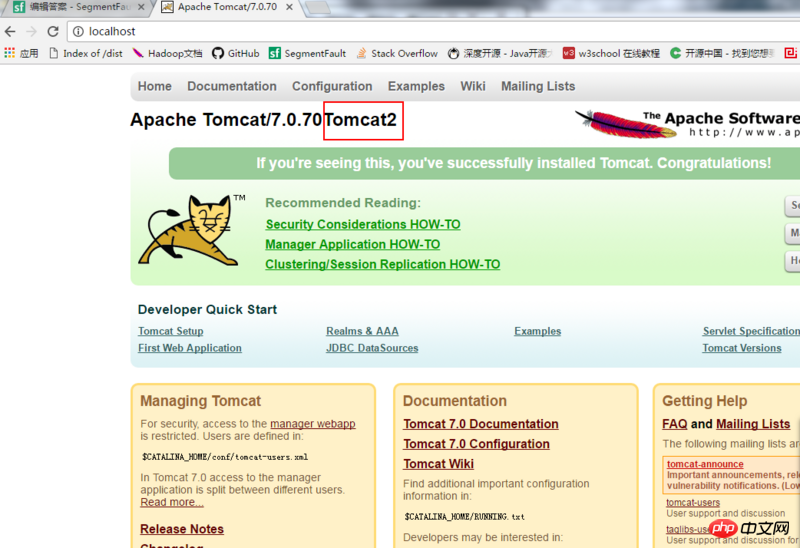This screenshot has height=548, width=800.
Task: Open Wiki in Tomcat navigation
Action: coord(473,86)
